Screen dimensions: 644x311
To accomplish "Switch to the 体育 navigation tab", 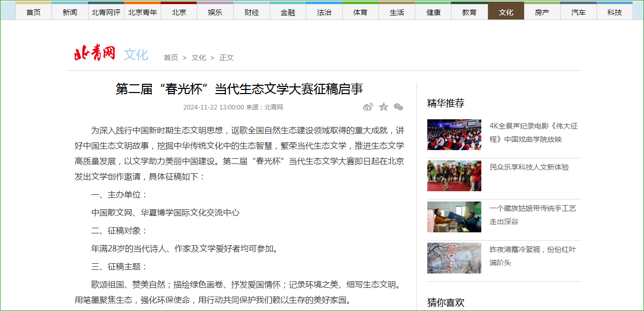I will pyautogui.click(x=360, y=11).
